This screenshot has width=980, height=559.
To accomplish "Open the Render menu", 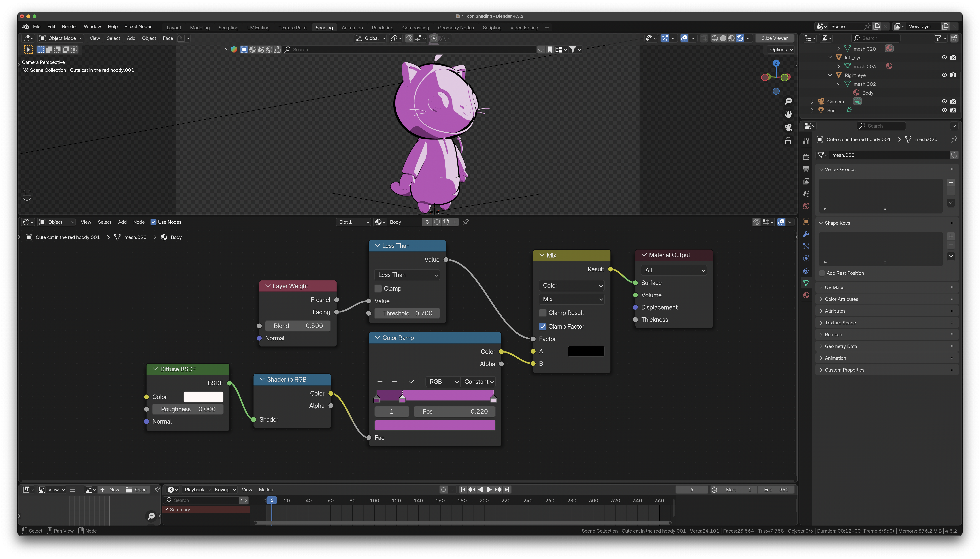I will tap(69, 27).
